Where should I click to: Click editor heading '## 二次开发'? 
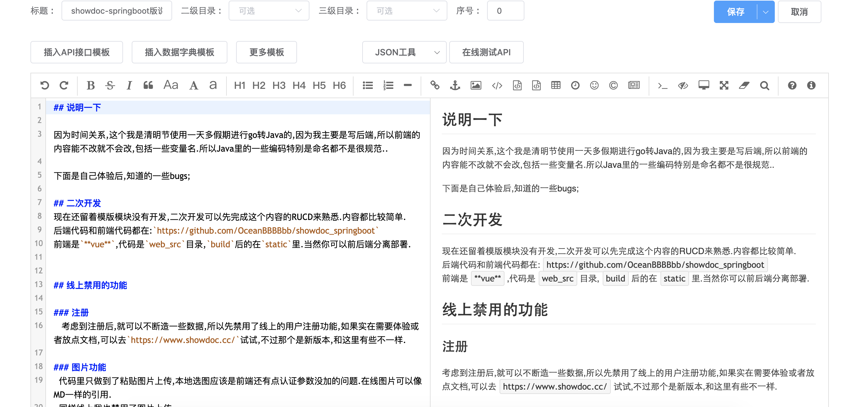pos(77,203)
